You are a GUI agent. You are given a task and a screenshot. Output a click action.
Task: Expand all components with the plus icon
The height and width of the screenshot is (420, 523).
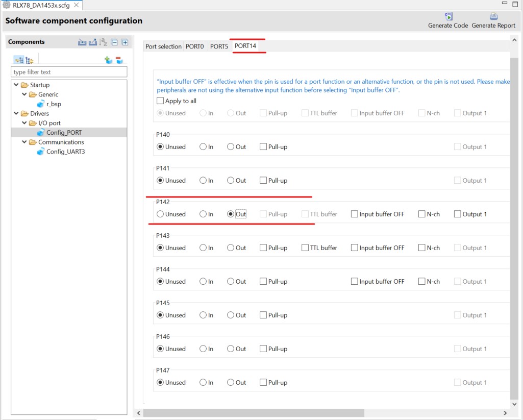(x=125, y=42)
